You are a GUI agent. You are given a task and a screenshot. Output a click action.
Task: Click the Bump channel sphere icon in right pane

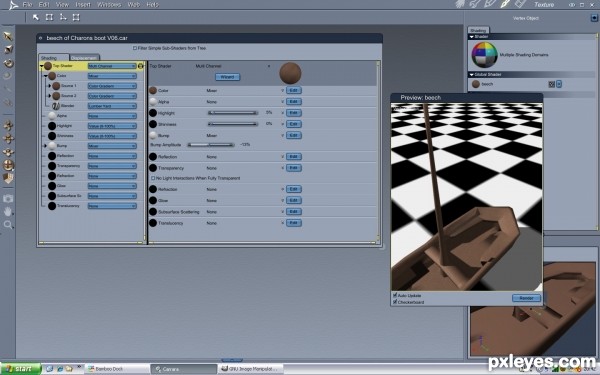click(153, 135)
